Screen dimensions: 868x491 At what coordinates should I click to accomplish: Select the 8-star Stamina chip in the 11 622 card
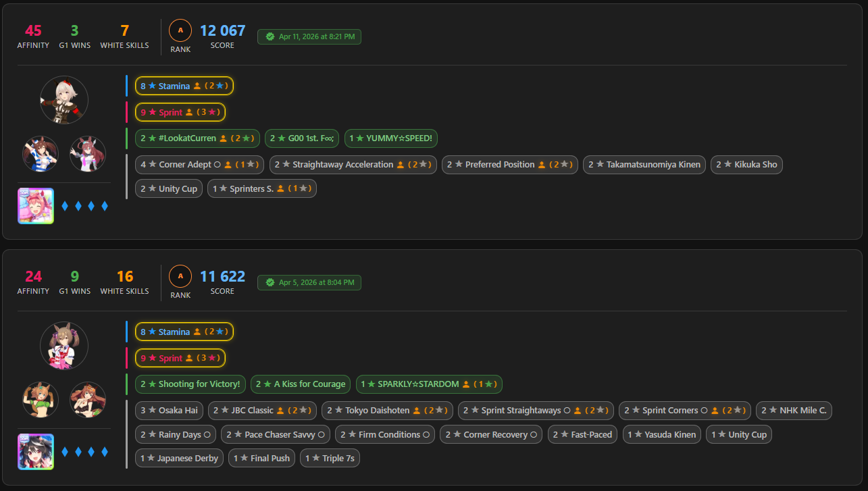[x=184, y=332]
